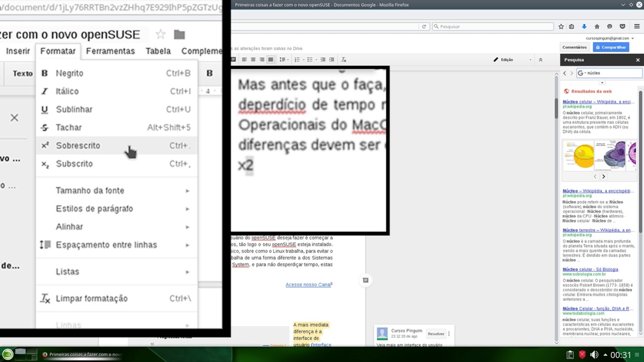Open more options on the Cursos Pinguim comment

click(449, 334)
